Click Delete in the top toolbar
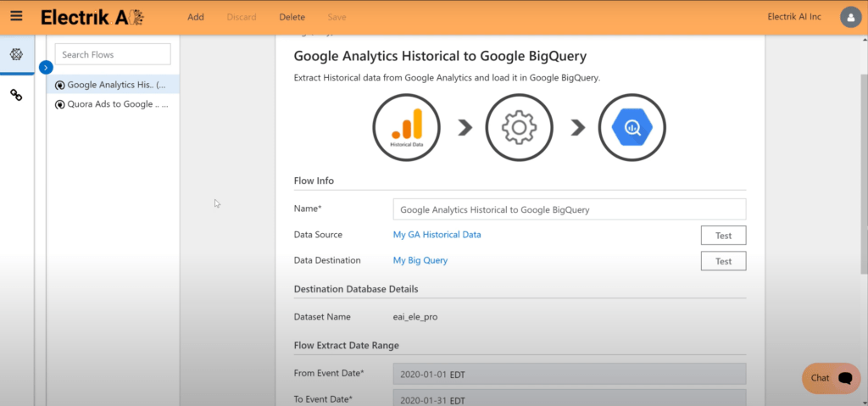 pyautogui.click(x=292, y=17)
